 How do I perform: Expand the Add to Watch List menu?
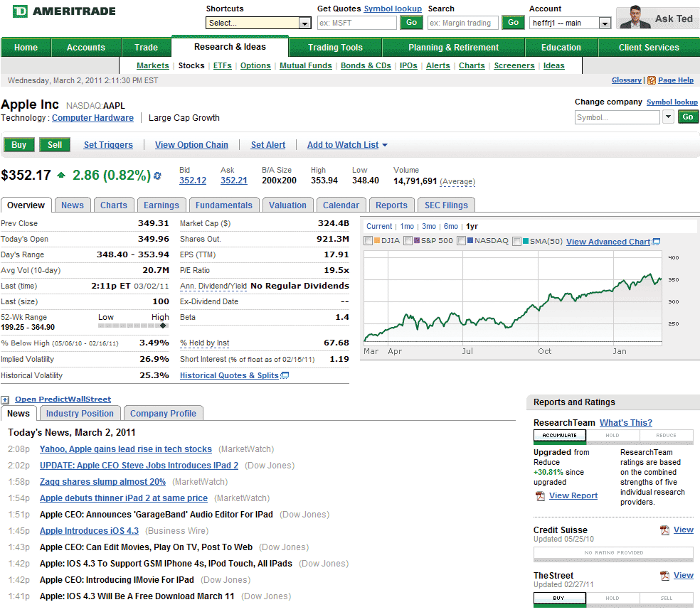[x=347, y=145]
